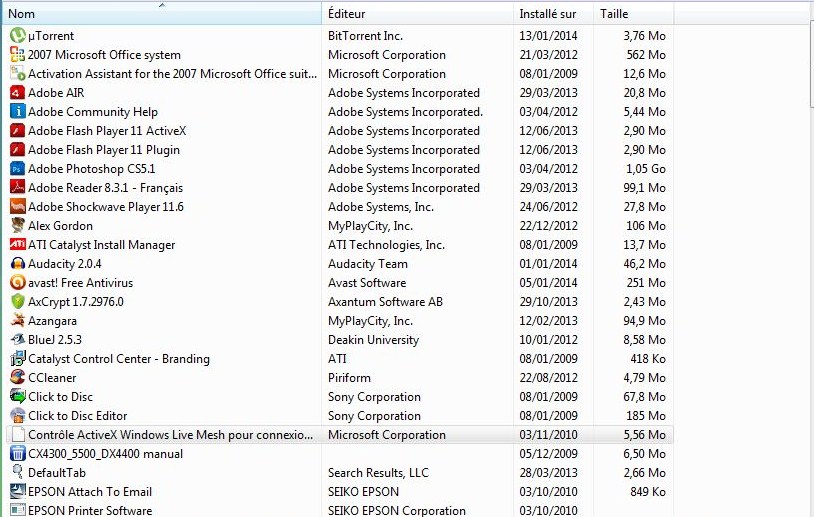Click the µTorrent program icon

coord(18,35)
